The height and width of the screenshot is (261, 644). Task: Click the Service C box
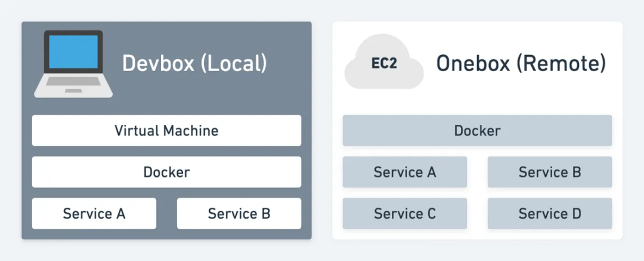pyautogui.click(x=405, y=213)
